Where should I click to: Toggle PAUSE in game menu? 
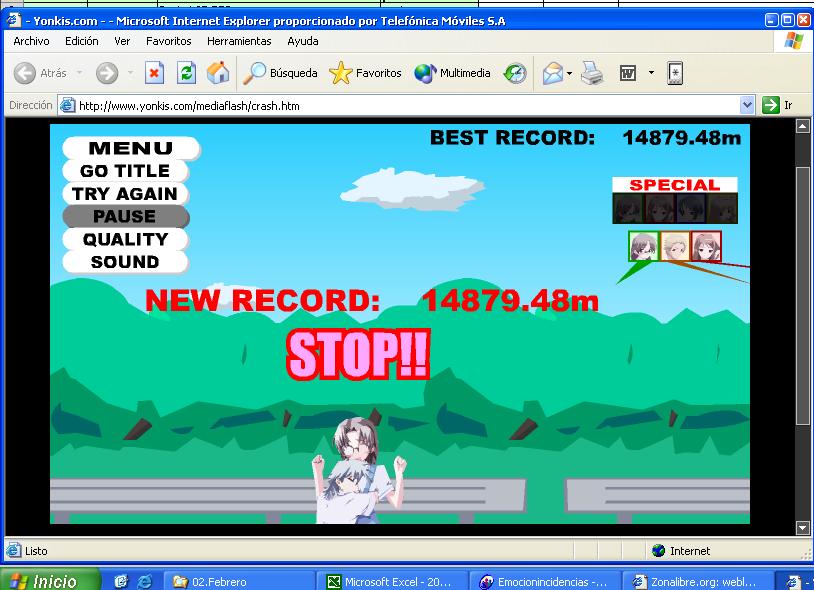click(x=125, y=216)
